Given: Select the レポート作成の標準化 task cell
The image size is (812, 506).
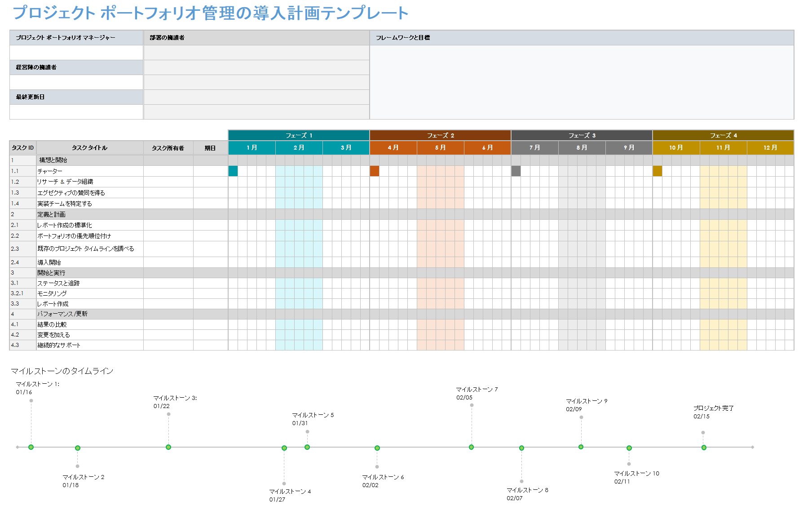Looking at the screenshot, I should click(x=90, y=225).
